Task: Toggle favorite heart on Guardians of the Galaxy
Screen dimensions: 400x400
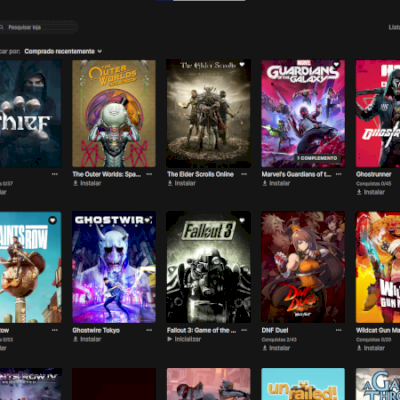Action: (x=336, y=64)
